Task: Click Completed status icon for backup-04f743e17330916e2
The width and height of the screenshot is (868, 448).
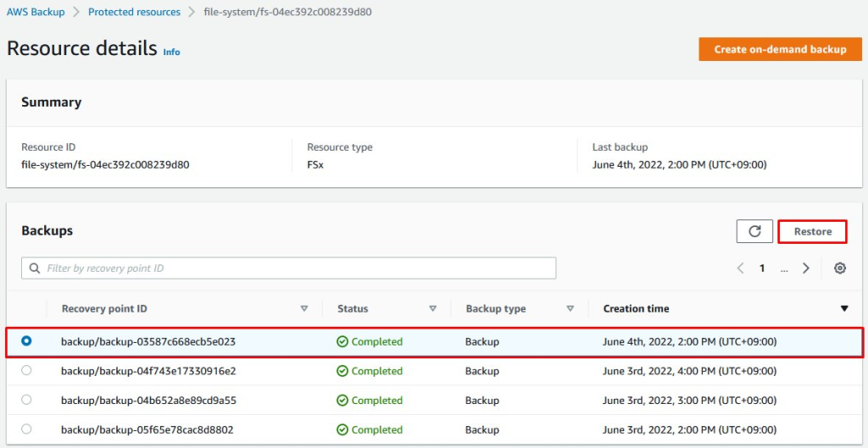Action: tap(342, 371)
